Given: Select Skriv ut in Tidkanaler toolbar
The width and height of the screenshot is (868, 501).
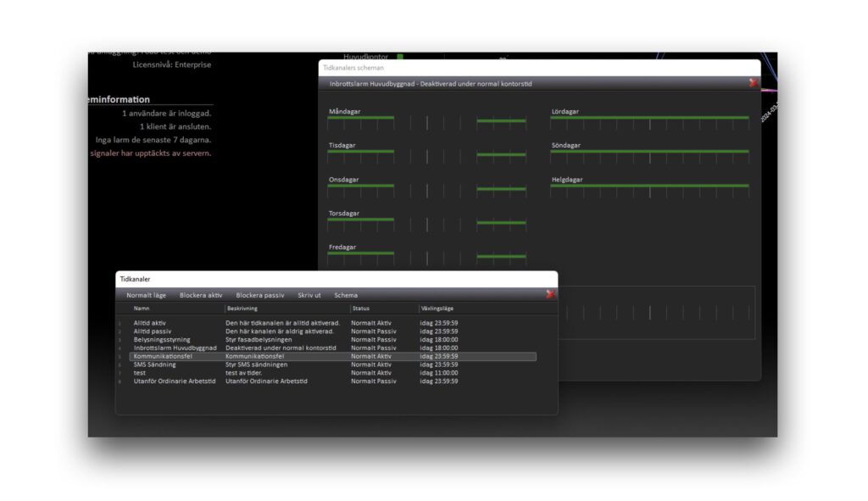Looking at the screenshot, I should point(309,295).
